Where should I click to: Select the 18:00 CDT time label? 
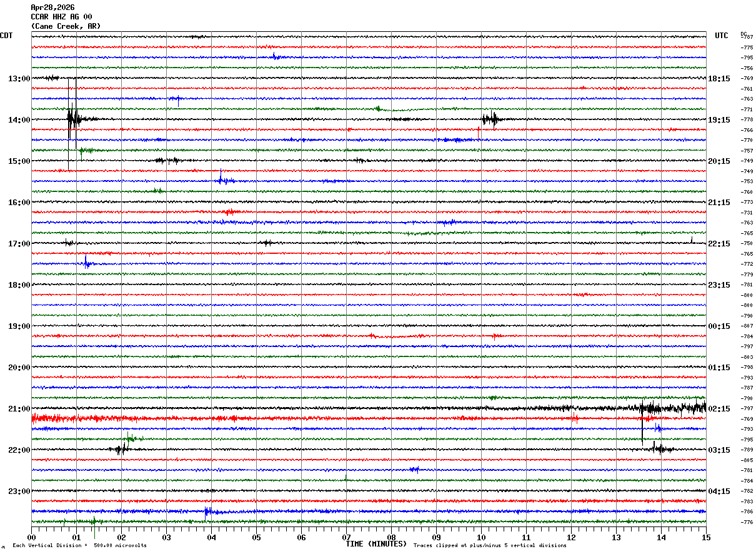19,285
